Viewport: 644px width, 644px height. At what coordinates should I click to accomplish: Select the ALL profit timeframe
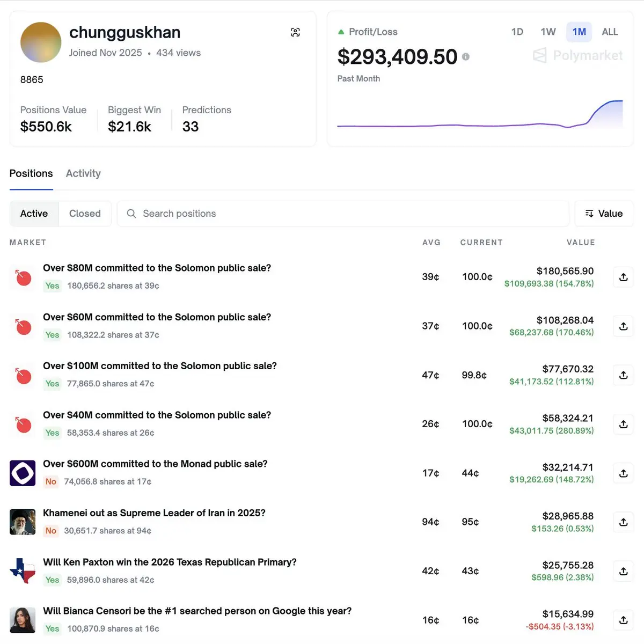(610, 32)
